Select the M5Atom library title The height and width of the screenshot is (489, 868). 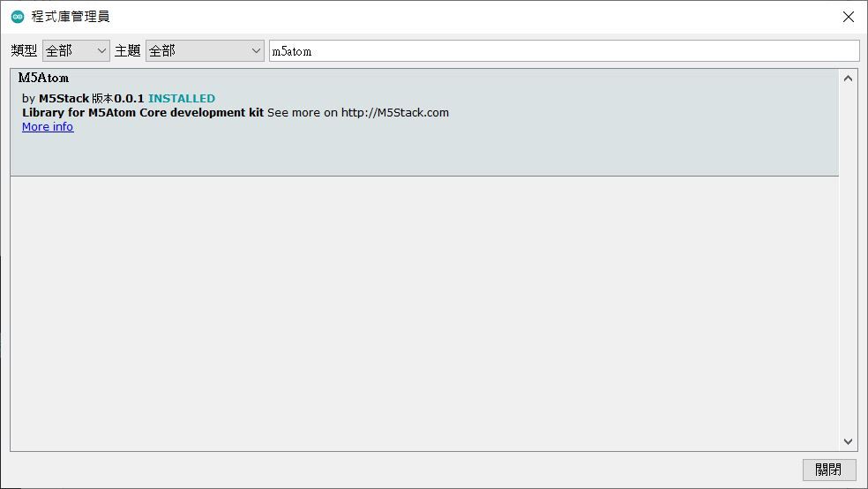click(x=44, y=78)
